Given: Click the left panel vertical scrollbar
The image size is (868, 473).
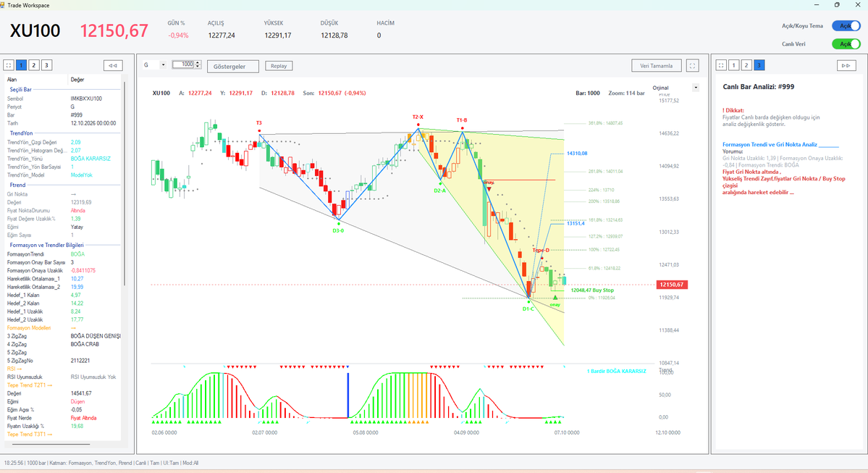Looking at the screenshot, I should pyautogui.click(x=125, y=183).
